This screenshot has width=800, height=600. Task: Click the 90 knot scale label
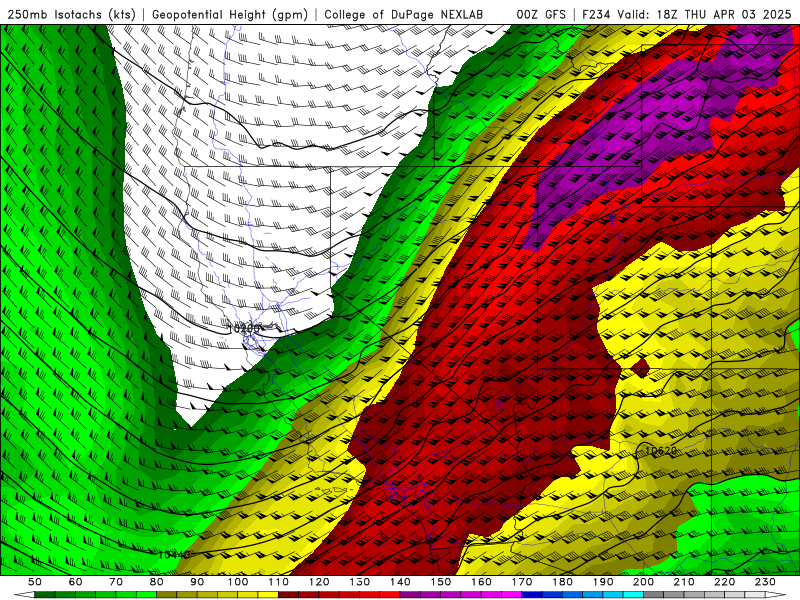(197, 582)
